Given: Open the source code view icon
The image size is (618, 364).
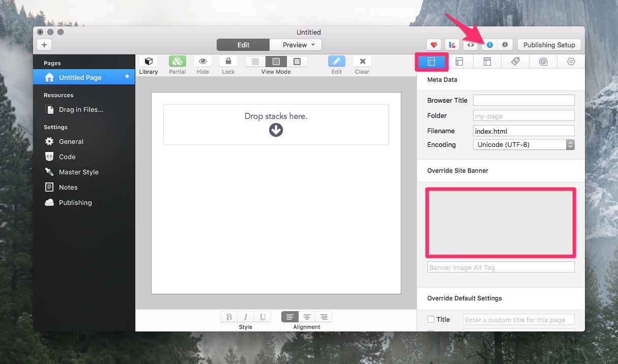Looking at the screenshot, I should click(471, 45).
